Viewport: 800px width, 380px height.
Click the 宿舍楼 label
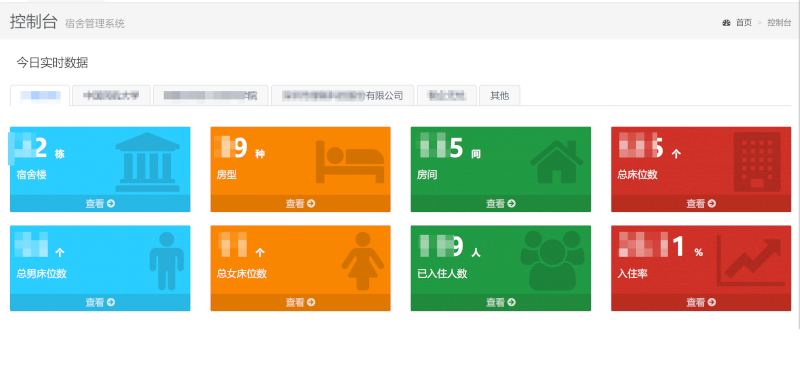[x=32, y=175]
